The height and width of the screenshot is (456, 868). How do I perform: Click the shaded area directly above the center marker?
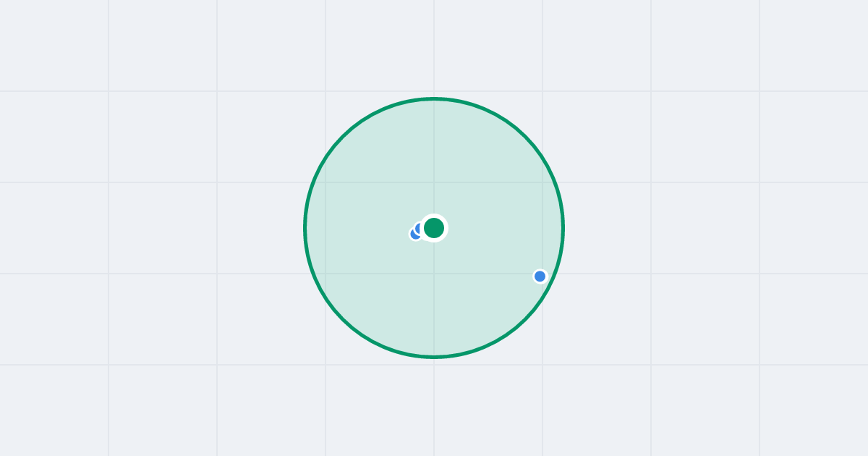pyautogui.click(x=434, y=159)
